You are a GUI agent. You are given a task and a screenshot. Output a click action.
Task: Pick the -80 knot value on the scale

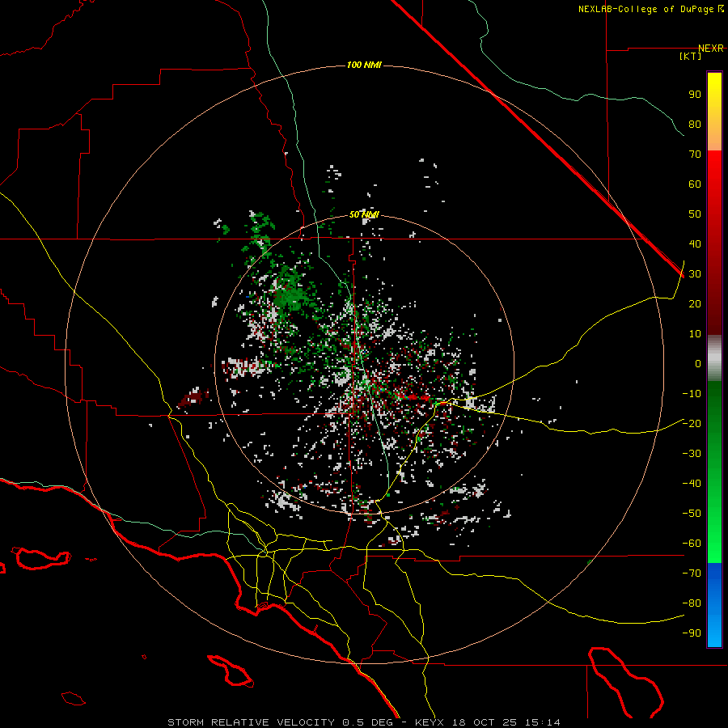click(692, 603)
